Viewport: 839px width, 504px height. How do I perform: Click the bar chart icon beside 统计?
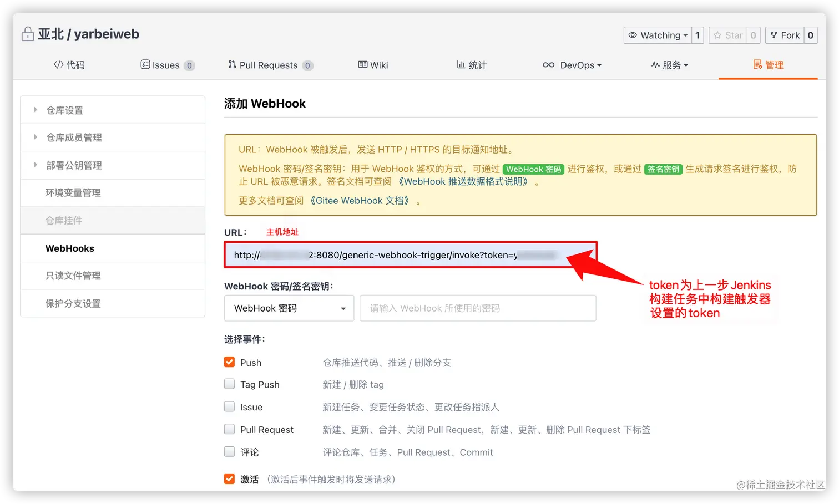click(461, 64)
